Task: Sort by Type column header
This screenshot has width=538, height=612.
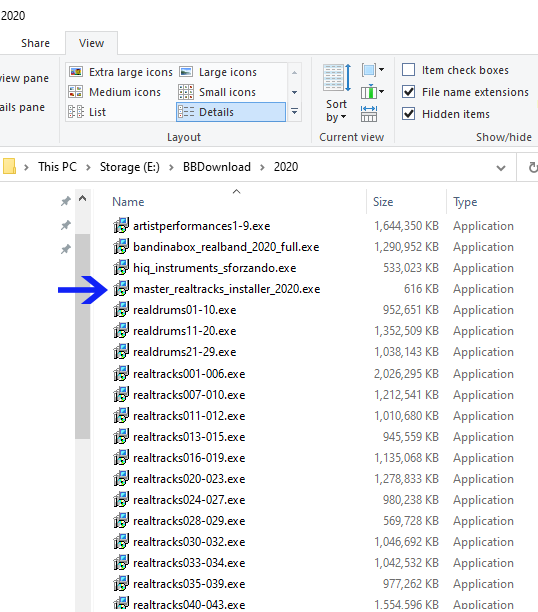Action: tap(465, 202)
